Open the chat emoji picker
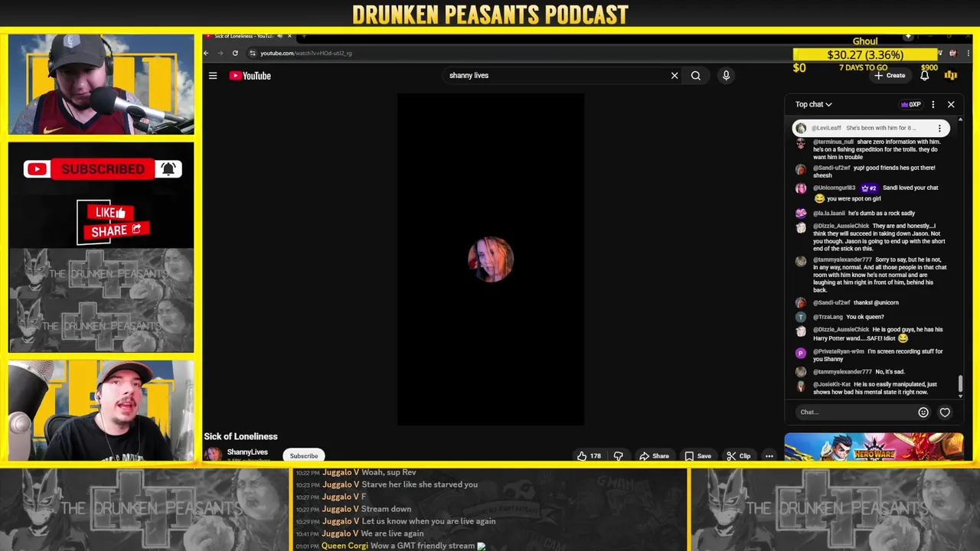Image resolution: width=980 pixels, height=551 pixels. click(x=923, y=412)
